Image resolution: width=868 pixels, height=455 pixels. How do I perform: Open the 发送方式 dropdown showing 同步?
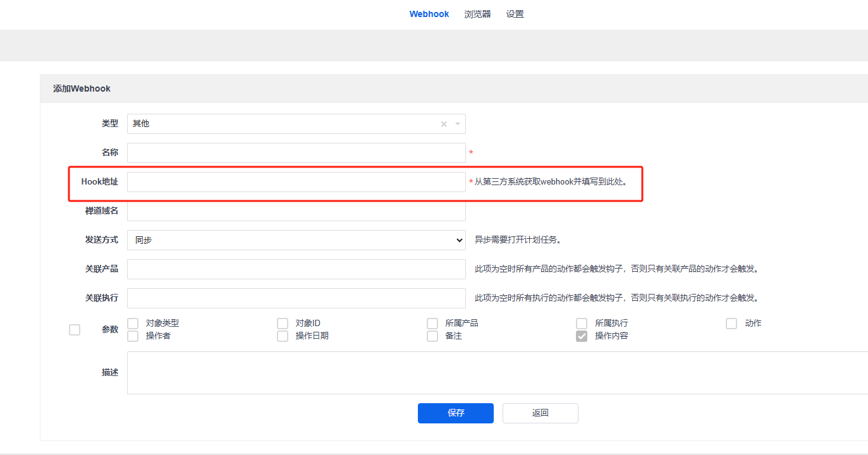296,240
